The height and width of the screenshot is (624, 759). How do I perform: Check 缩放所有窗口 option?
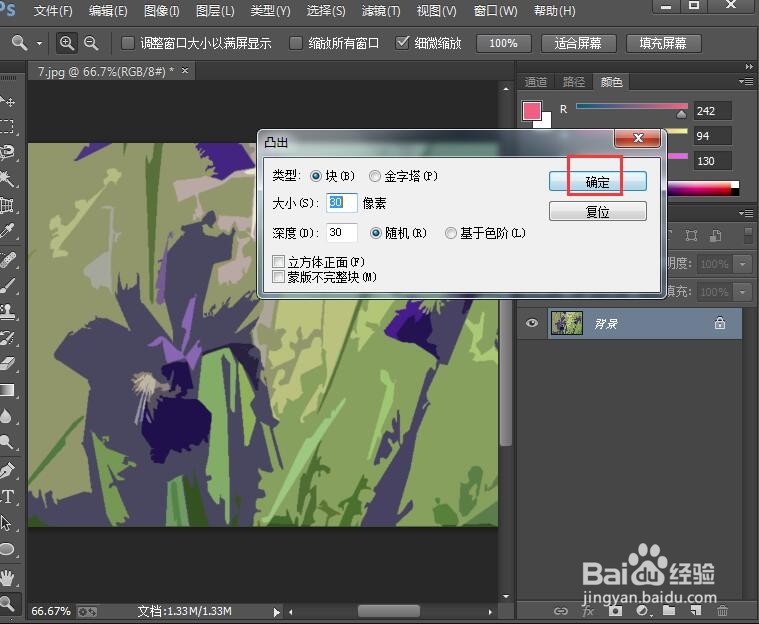pos(295,43)
